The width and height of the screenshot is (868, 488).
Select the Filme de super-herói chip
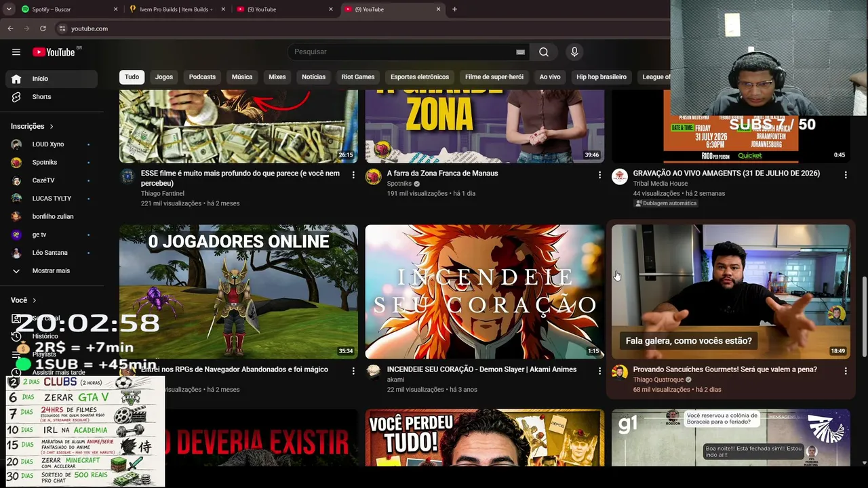point(494,77)
